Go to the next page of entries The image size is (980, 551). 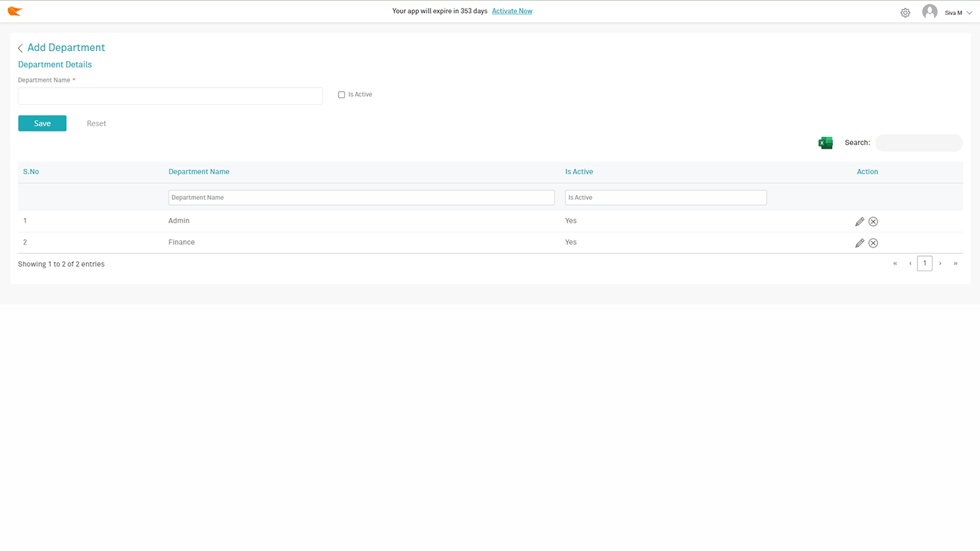click(941, 264)
